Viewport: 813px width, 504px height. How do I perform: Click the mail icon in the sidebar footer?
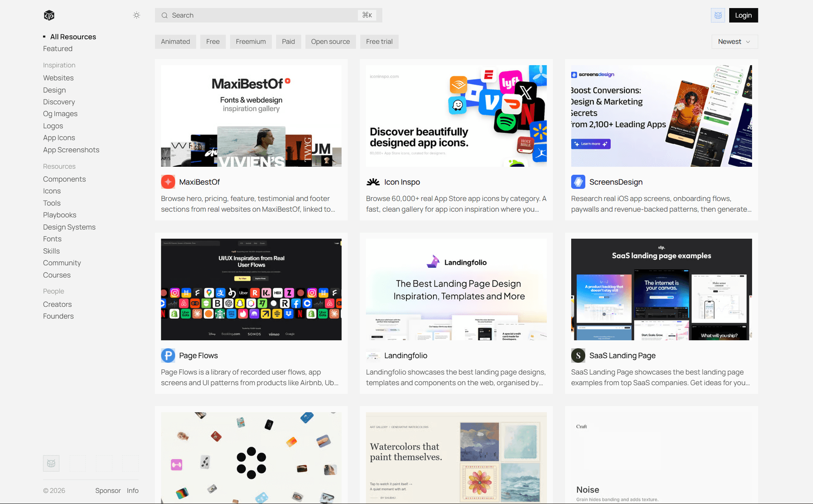[51, 463]
